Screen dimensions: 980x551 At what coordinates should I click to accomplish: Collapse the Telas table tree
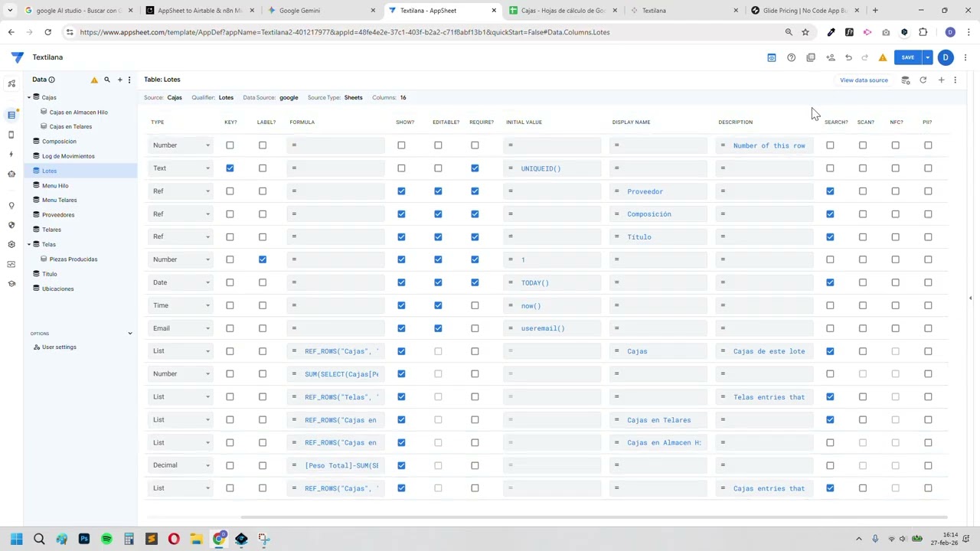[x=29, y=244]
